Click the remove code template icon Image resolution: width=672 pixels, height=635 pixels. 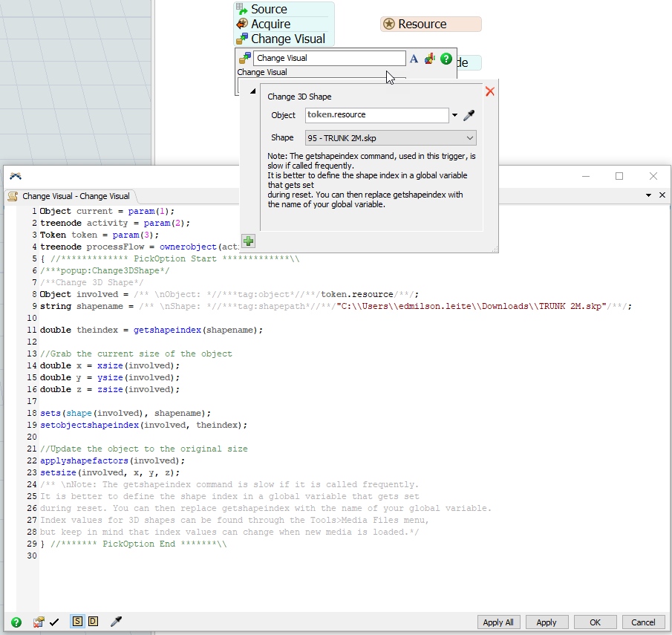pos(39,622)
